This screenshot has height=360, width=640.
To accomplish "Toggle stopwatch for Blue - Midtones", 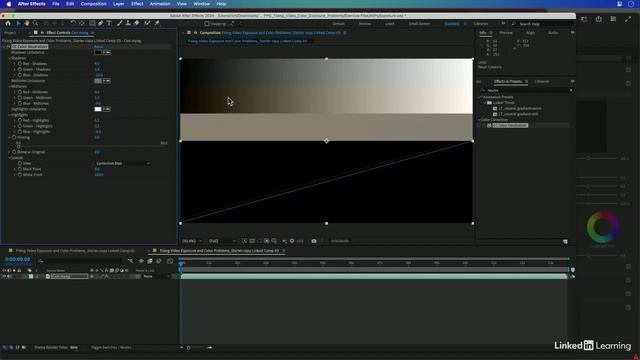I will 20,103.
